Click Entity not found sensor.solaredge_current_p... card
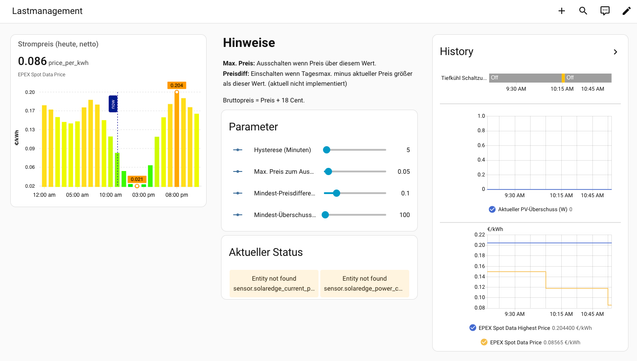This screenshot has width=637, height=361. 274,283
